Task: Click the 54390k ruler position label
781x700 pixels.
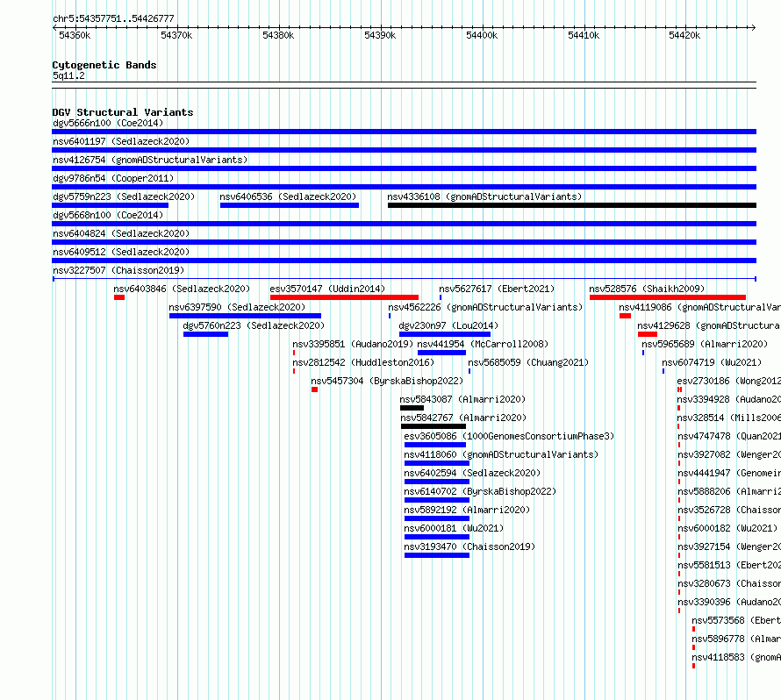Action: point(380,35)
